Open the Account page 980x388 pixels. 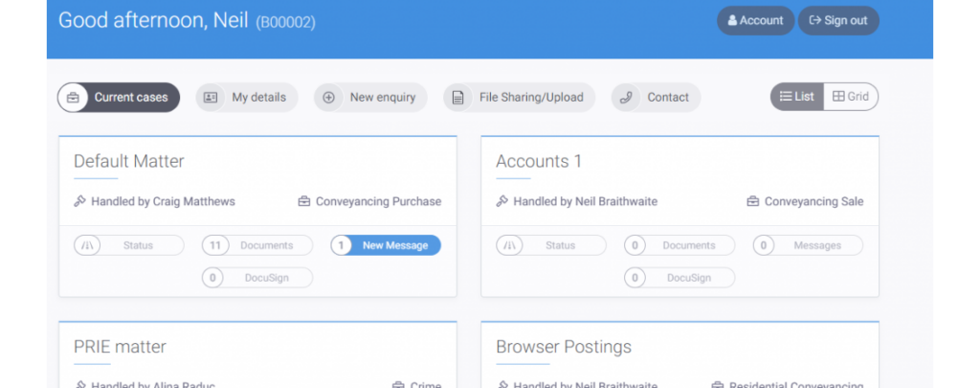755,21
